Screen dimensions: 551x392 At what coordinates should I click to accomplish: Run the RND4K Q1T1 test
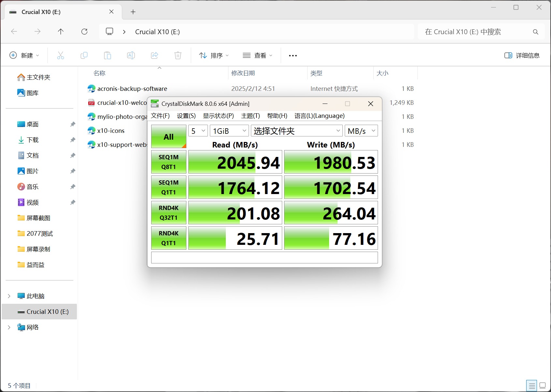tap(169, 238)
